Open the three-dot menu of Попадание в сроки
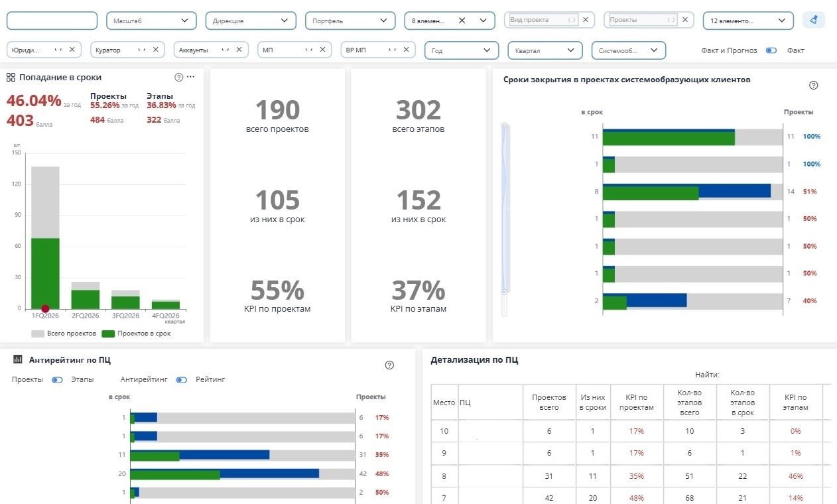The width and height of the screenshot is (837, 504). (191, 77)
